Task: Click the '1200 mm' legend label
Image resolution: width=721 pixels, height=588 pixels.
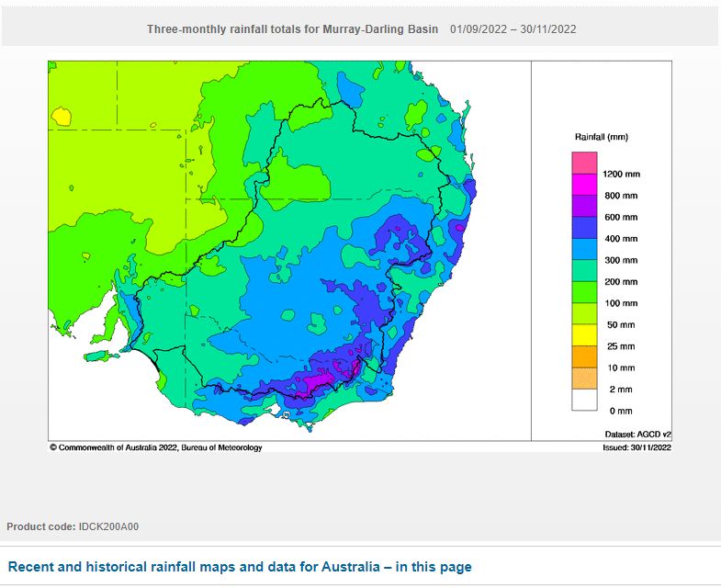Action: (x=621, y=174)
